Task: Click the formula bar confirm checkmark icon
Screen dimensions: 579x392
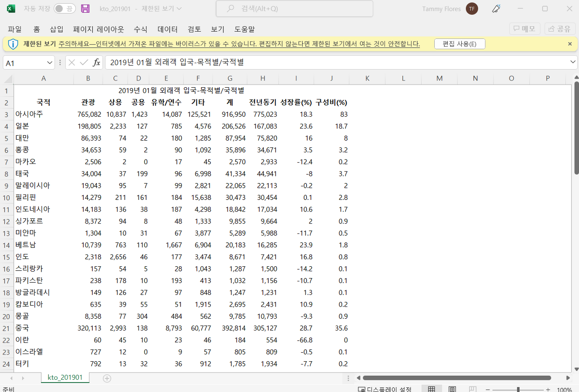Action: point(84,62)
